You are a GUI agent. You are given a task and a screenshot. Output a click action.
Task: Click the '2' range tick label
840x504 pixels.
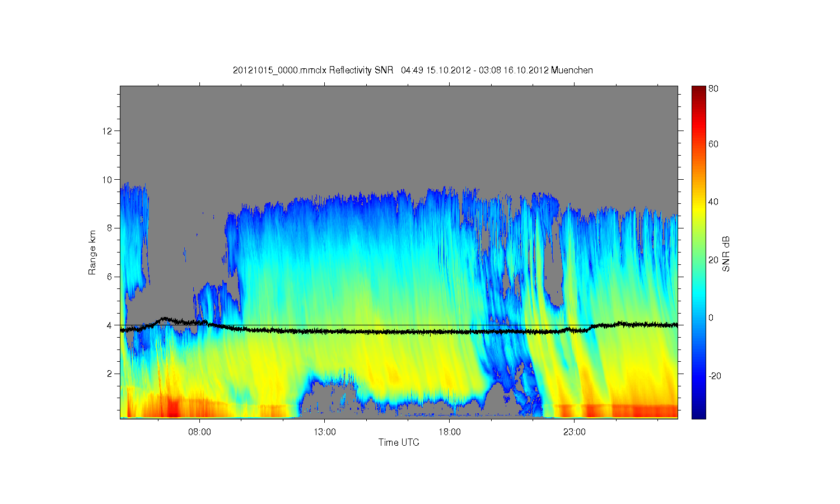110,374
